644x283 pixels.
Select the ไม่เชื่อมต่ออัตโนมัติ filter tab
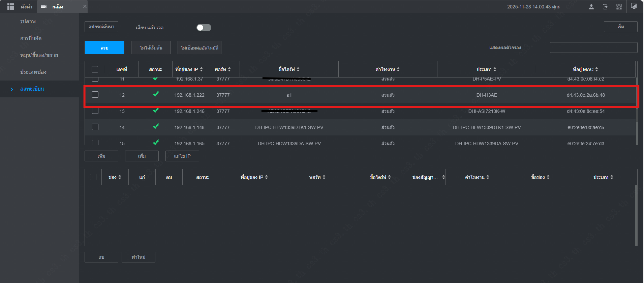tap(200, 48)
